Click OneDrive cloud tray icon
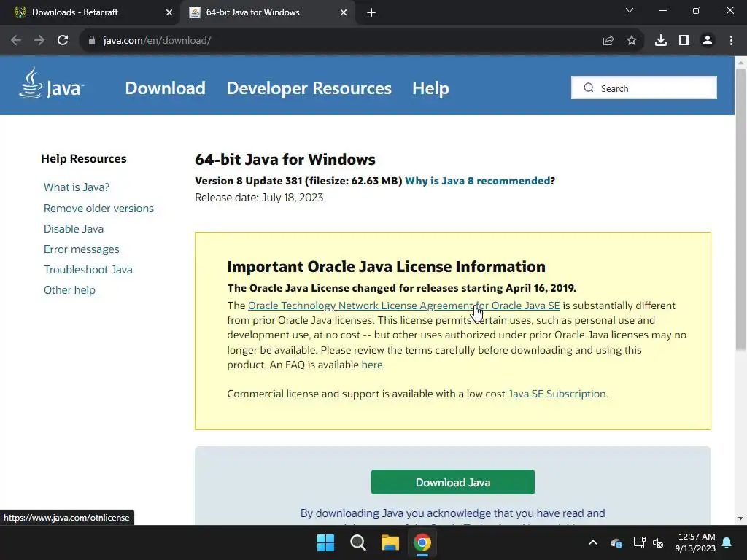The image size is (747, 560). pos(616,542)
